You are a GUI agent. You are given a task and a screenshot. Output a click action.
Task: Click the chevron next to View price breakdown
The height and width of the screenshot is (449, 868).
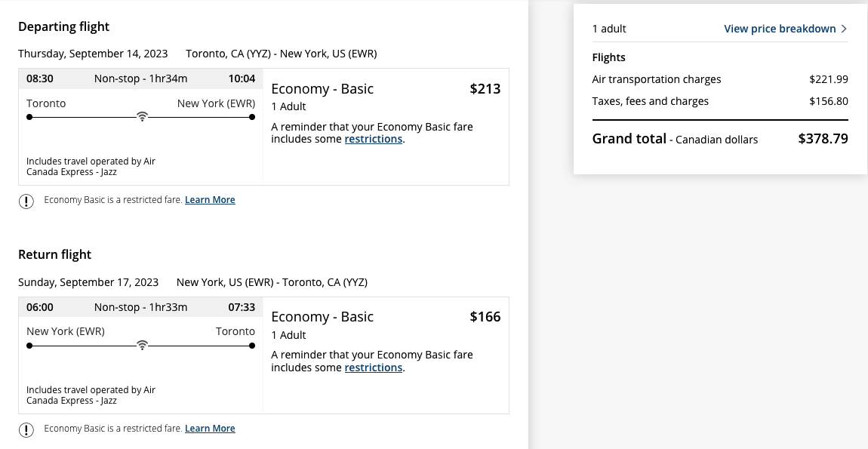tap(844, 29)
